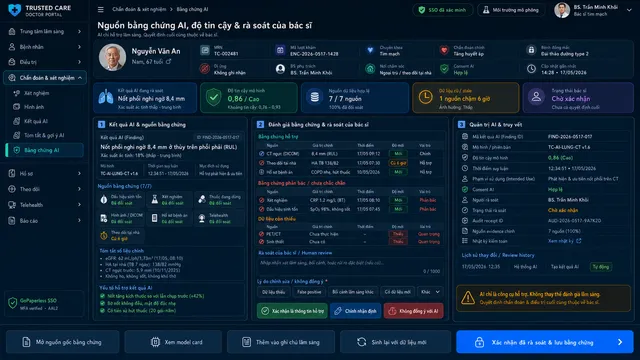
Task: Open Hình ảnh submenu item
Action: (x=34, y=107)
